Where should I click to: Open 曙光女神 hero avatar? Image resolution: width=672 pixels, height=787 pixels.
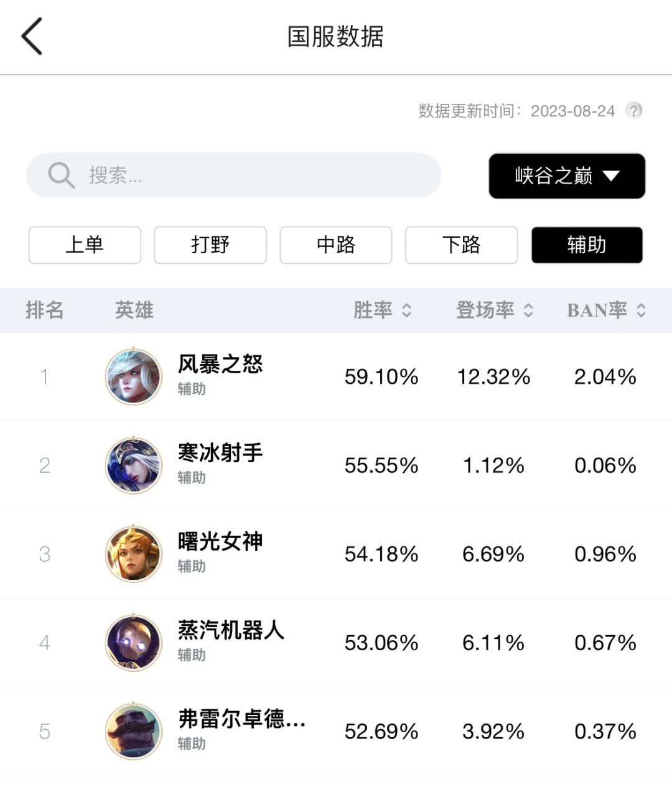point(133,554)
